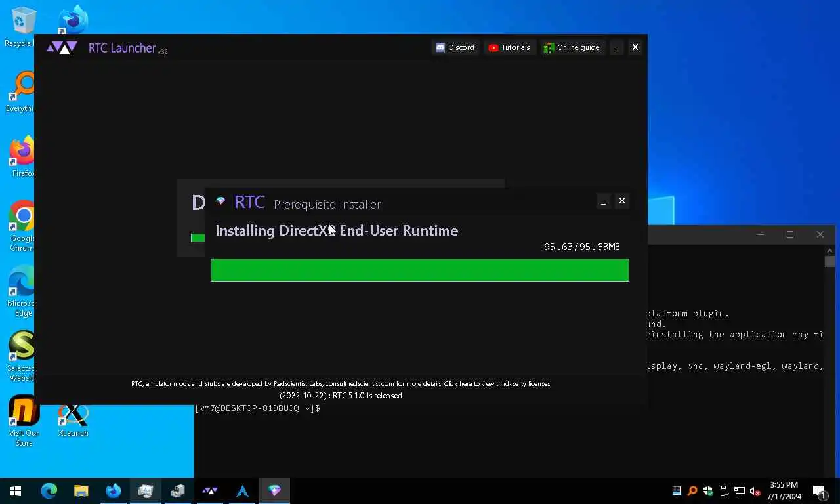
Task: Click the RTC Launcher logo icon
Action: pyautogui.click(x=62, y=48)
